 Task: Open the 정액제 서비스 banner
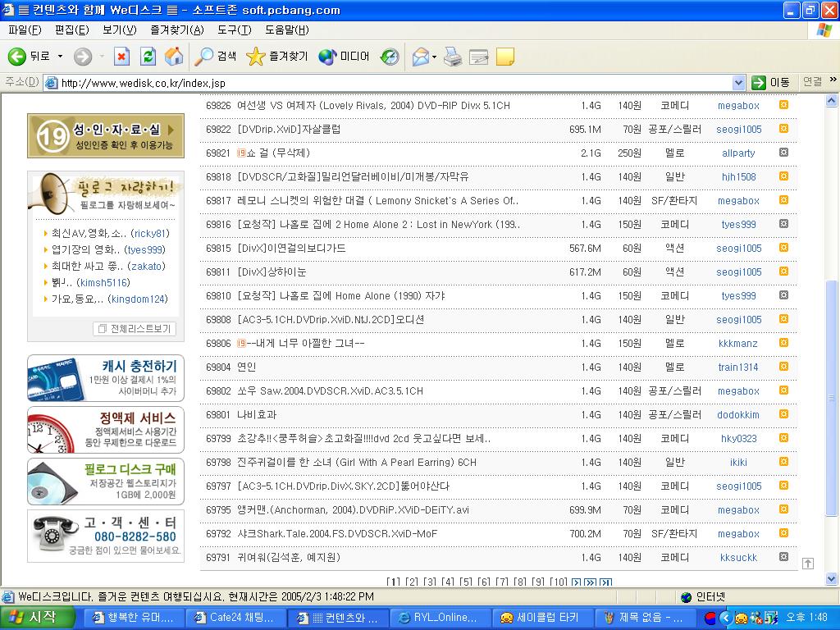[x=106, y=430]
